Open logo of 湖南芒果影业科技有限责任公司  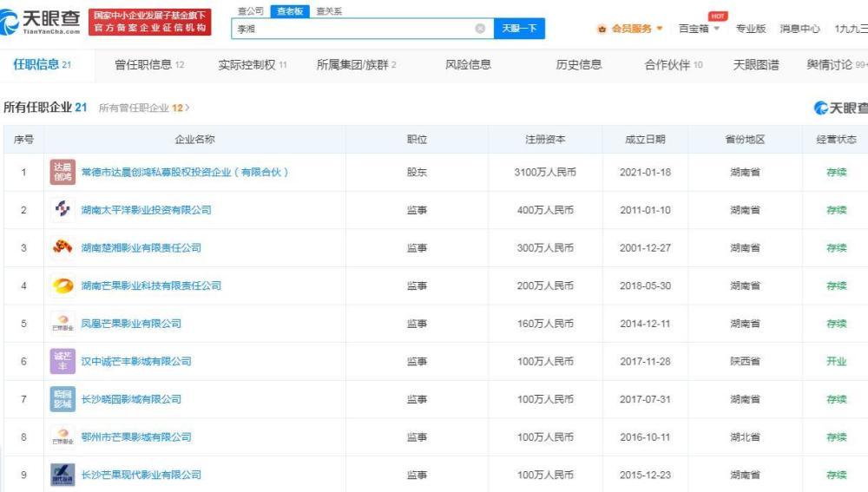(x=62, y=285)
